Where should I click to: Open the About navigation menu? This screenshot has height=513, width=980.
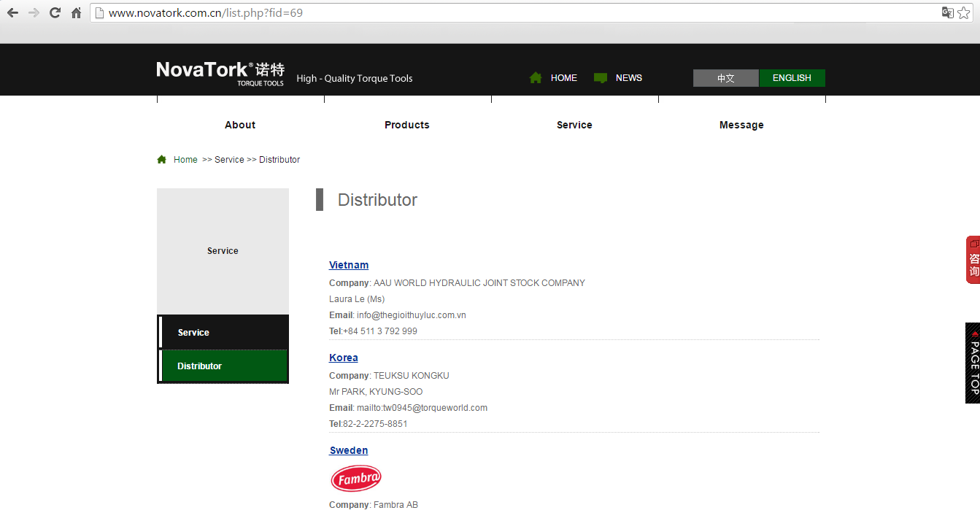tap(240, 125)
